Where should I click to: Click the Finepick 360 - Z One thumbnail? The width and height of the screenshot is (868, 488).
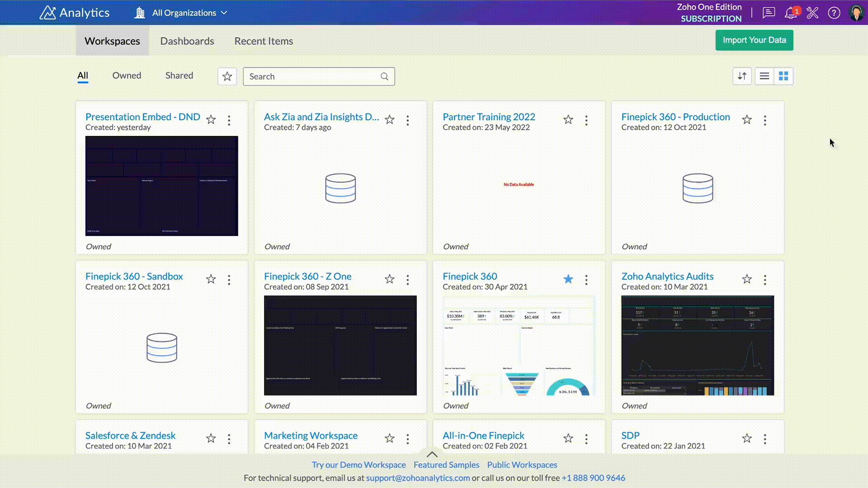[x=340, y=345]
